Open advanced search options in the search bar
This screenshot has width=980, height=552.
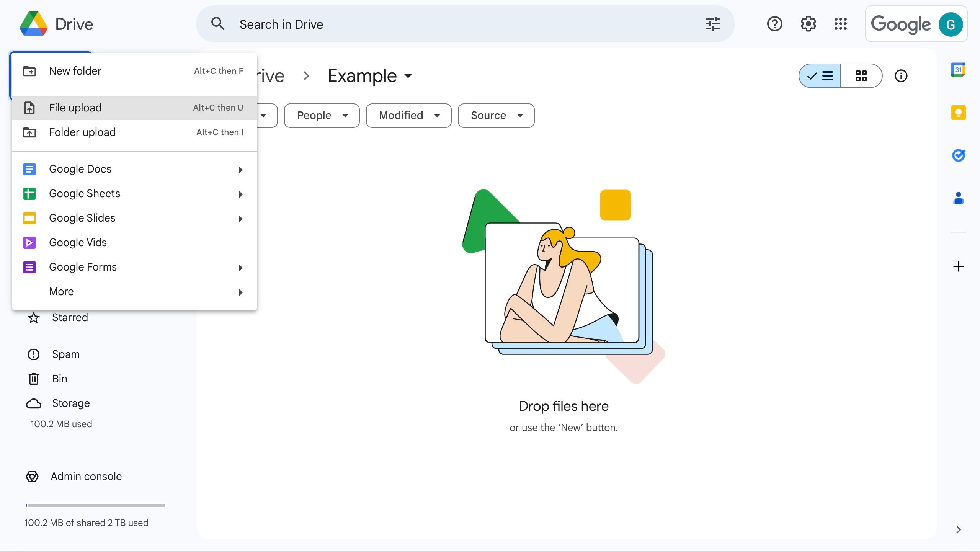coord(712,24)
